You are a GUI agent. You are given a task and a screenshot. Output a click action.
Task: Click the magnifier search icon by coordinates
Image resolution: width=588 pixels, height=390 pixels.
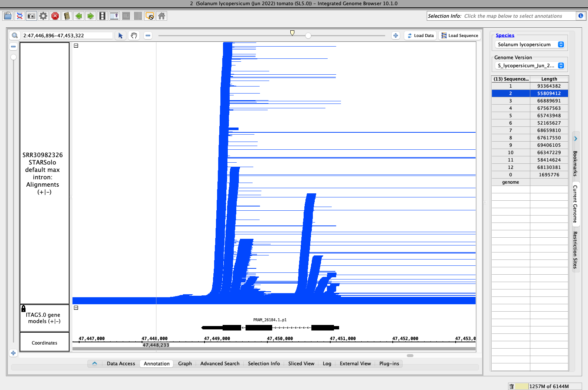click(15, 35)
